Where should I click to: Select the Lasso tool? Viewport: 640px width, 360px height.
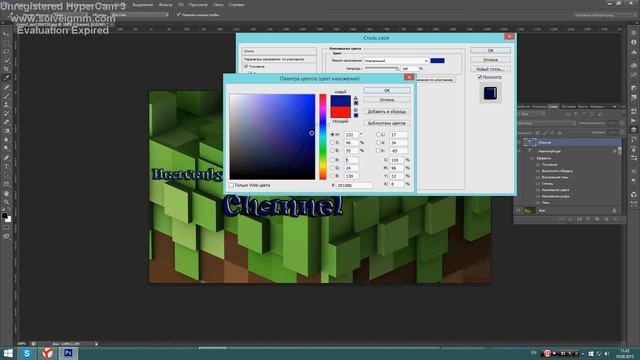coord(6,52)
